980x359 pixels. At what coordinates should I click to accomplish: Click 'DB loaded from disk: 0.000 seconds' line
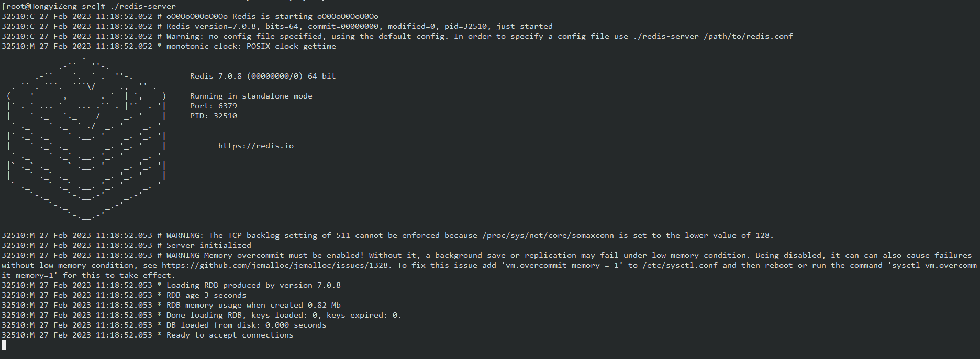pyautogui.click(x=246, y=325)
